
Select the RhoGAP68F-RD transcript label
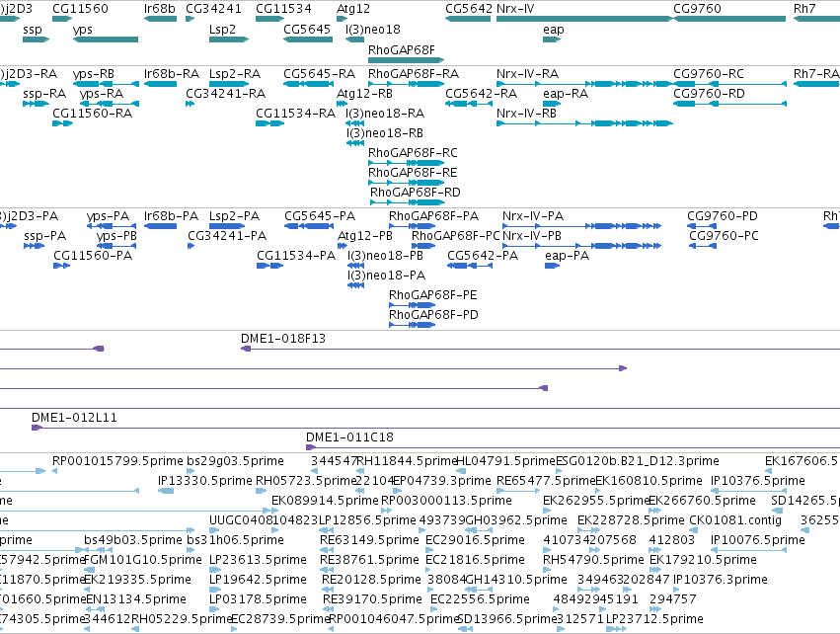coord(416,193)
